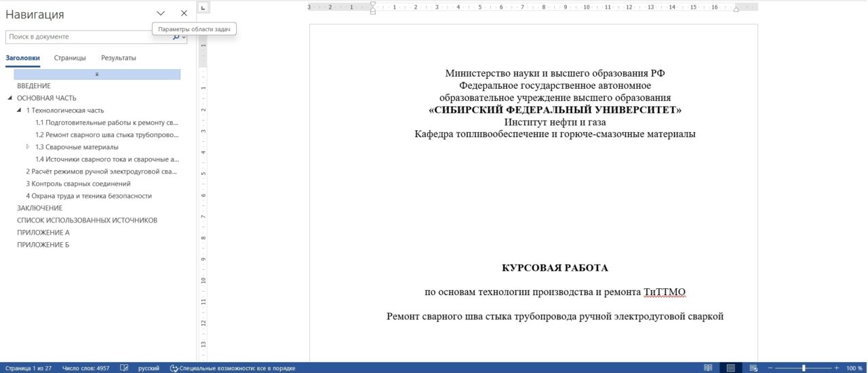The image size is (868, 373).
Task: Switch to the Страницы tab
Action: 70,58
